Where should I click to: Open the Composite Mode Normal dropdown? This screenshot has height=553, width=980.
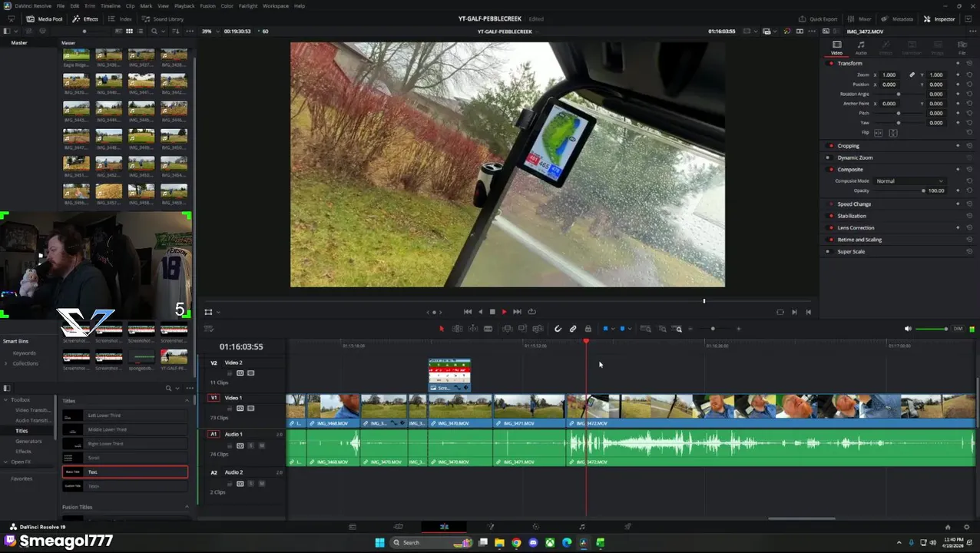[x=909, y=181]
